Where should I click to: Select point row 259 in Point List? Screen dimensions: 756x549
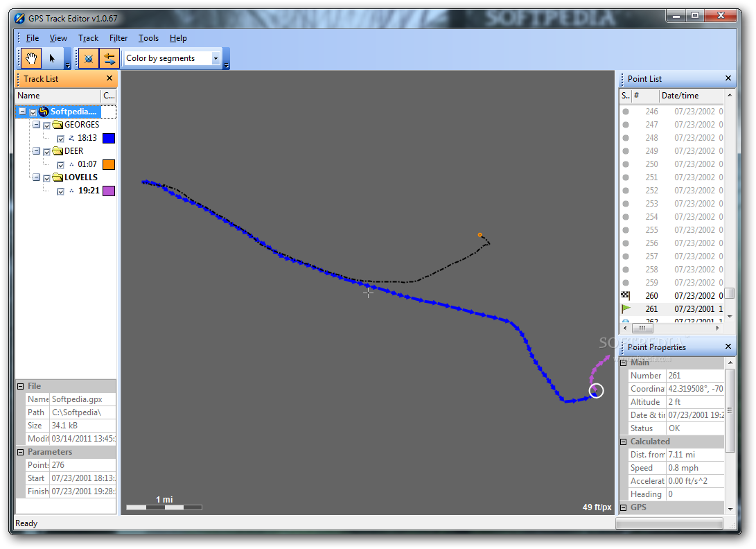coord(671,283)
